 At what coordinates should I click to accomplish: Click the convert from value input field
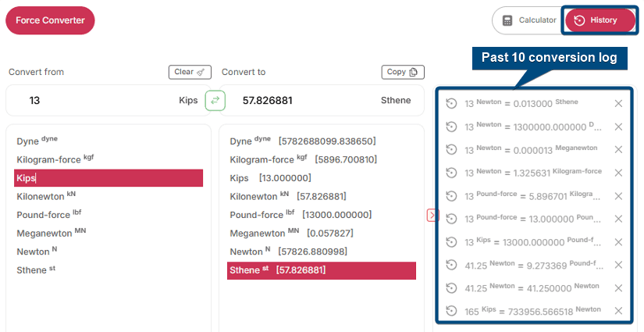tap(94, 100)
